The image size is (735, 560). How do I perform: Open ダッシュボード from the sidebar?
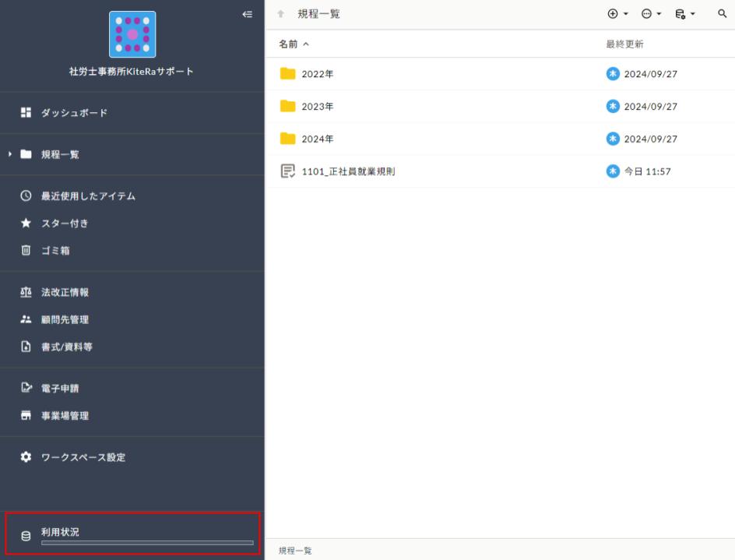74,113
